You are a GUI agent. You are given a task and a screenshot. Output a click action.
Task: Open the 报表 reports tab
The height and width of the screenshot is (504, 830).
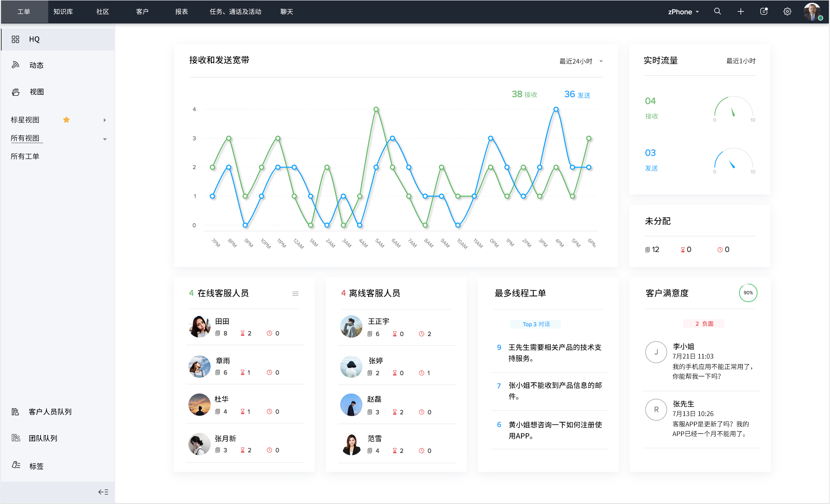click(x=182, y=12)
